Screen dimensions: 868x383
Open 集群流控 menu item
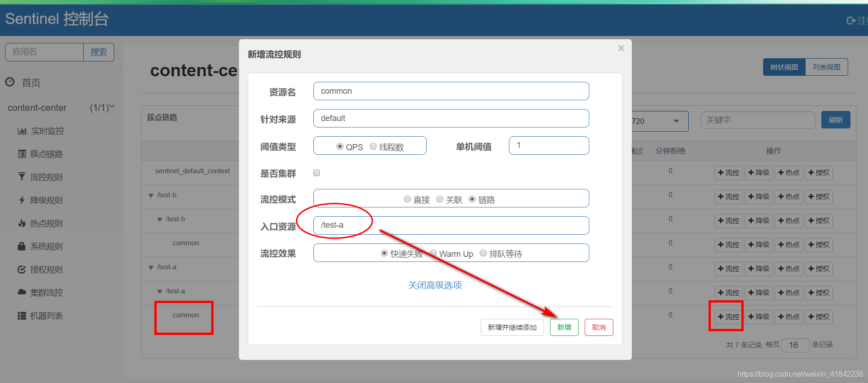click(x=46, y=293)
